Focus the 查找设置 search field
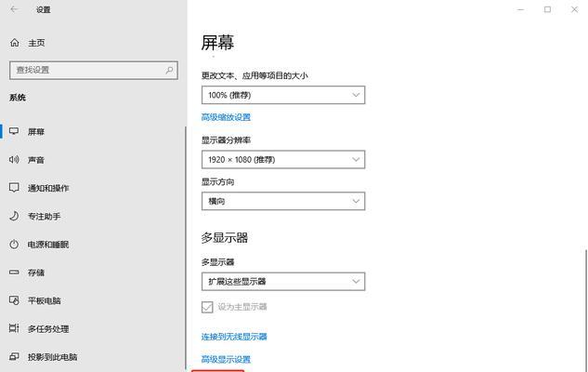The height and width of the screenshot is (372, 588). [x=94, y=70]
